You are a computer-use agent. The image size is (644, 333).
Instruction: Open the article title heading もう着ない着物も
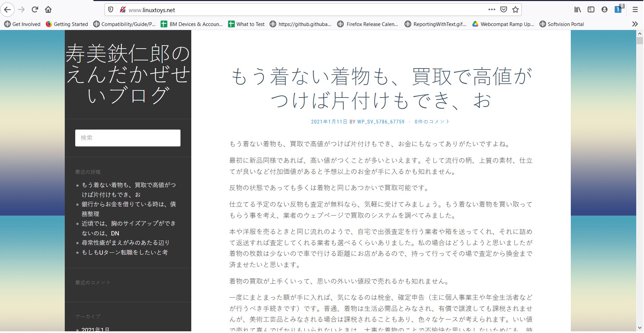381,88
